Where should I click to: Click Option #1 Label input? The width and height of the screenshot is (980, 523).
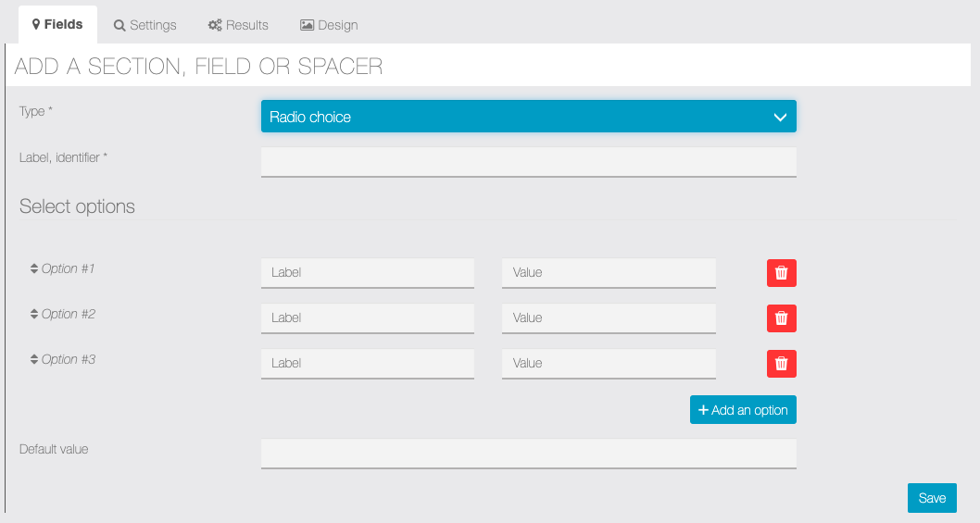pos(367,273)
